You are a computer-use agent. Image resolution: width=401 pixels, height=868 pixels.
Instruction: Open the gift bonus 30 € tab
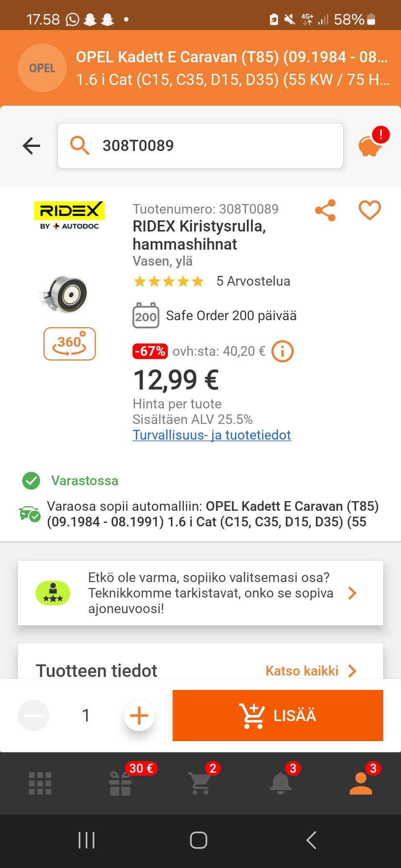pos(121,783)
